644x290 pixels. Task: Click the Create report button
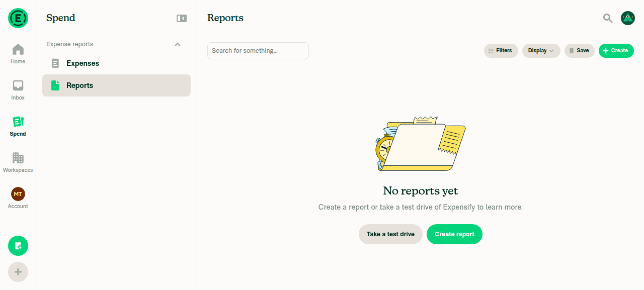pyautogui.click(x=454, y=234)
